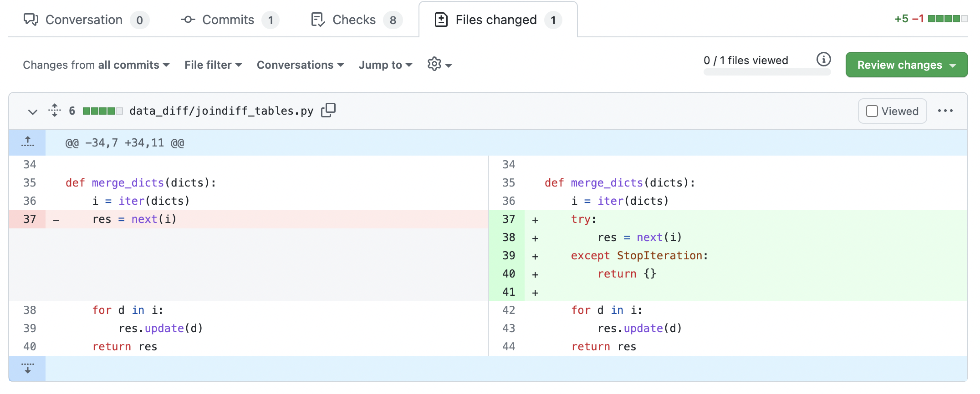
Task: Click the Files changed tab icon
Action: pos(441,20)
